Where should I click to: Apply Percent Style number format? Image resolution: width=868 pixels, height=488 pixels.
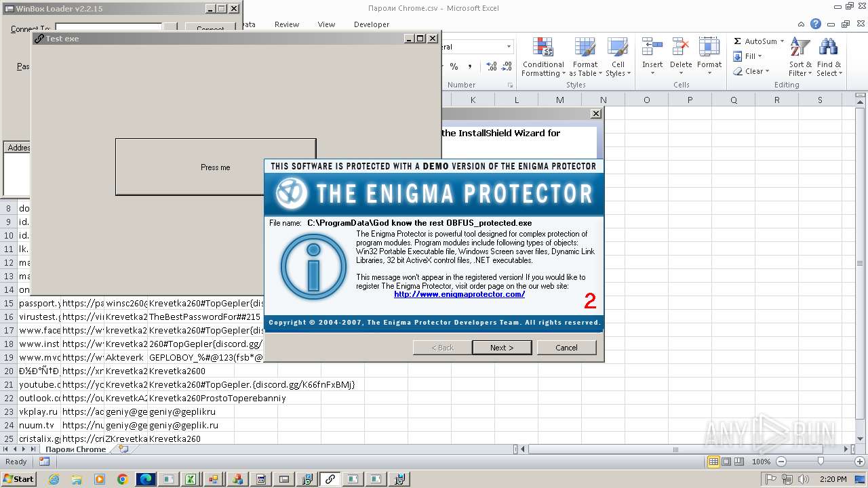tap(454, 66)
